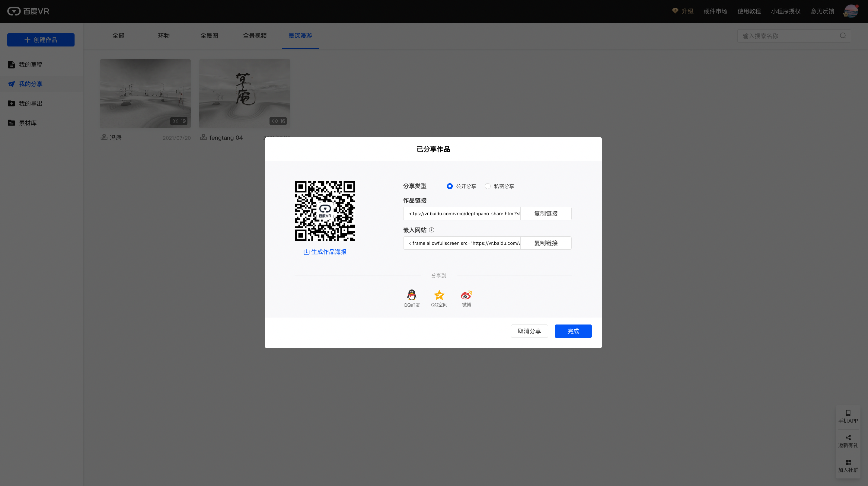
Task: Open the 冯唐 work thumbnail
Action: tap(145, 94)
